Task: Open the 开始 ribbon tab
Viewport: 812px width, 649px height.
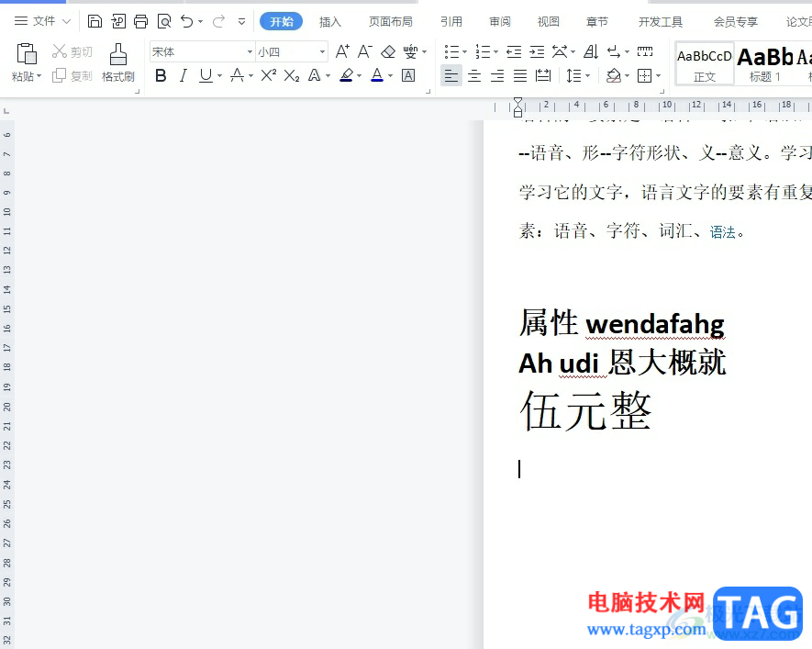Action: [x=281, y=22]
